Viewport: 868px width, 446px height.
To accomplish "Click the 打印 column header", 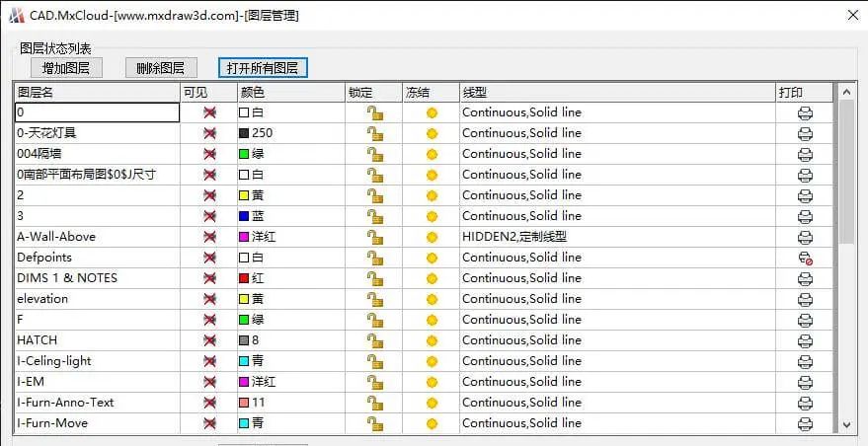I will click(x=804, y=93).
